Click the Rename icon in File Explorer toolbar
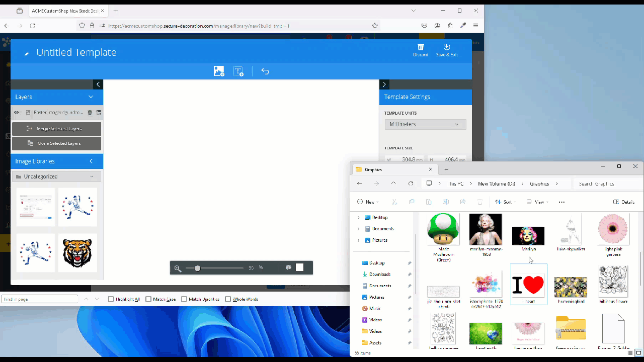644x362 pixels. [x=446, y=202]
